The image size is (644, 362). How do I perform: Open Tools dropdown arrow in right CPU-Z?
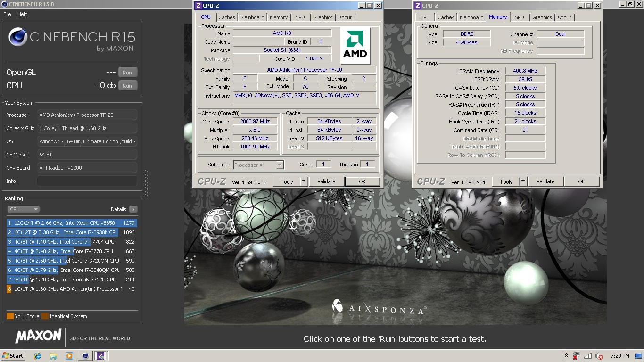pos(523,181)
